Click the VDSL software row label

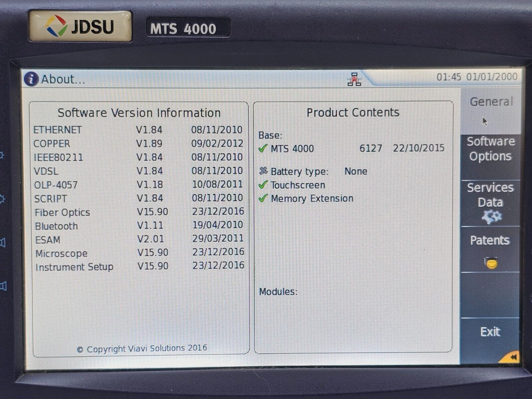46,171
